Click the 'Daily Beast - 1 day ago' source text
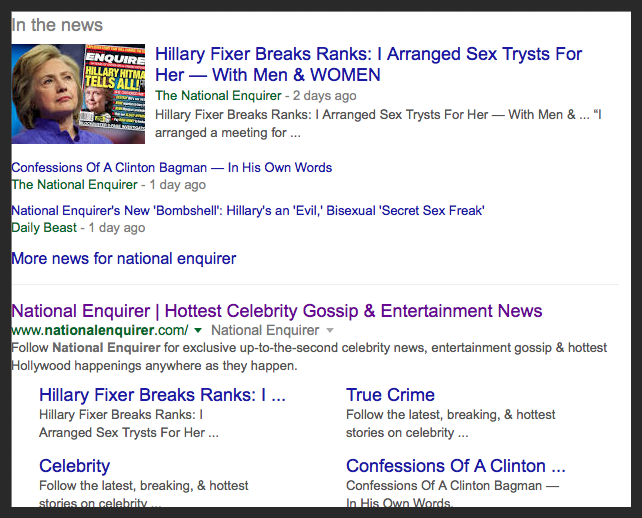This screenshot has width=642, height=518. pyautogui.click(x=78, y=228)
